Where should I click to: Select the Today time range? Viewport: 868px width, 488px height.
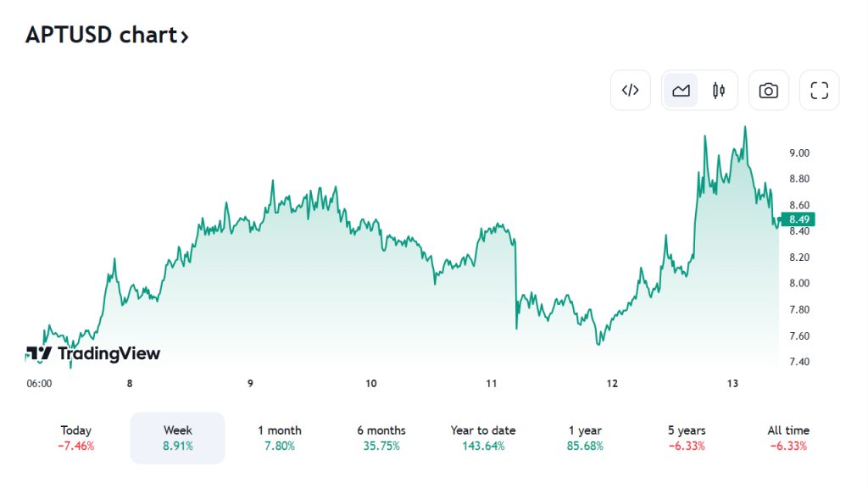76,438
